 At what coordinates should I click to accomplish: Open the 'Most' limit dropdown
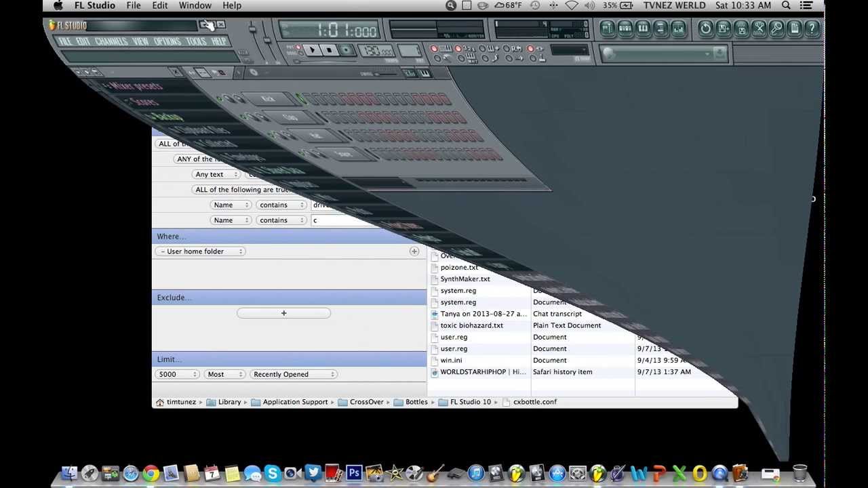coord(225,374)
